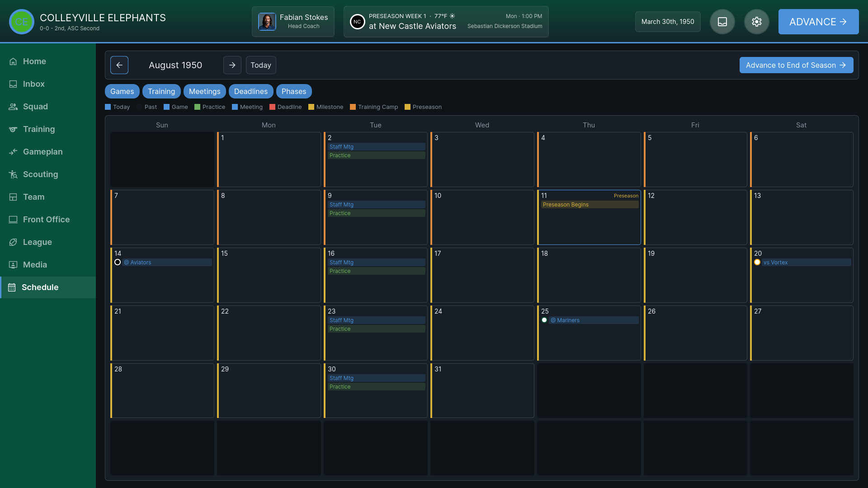This screenshot has width=868, height=488.
Task: Open Front Office in sidebar
Action: click(x=48, y=220)
